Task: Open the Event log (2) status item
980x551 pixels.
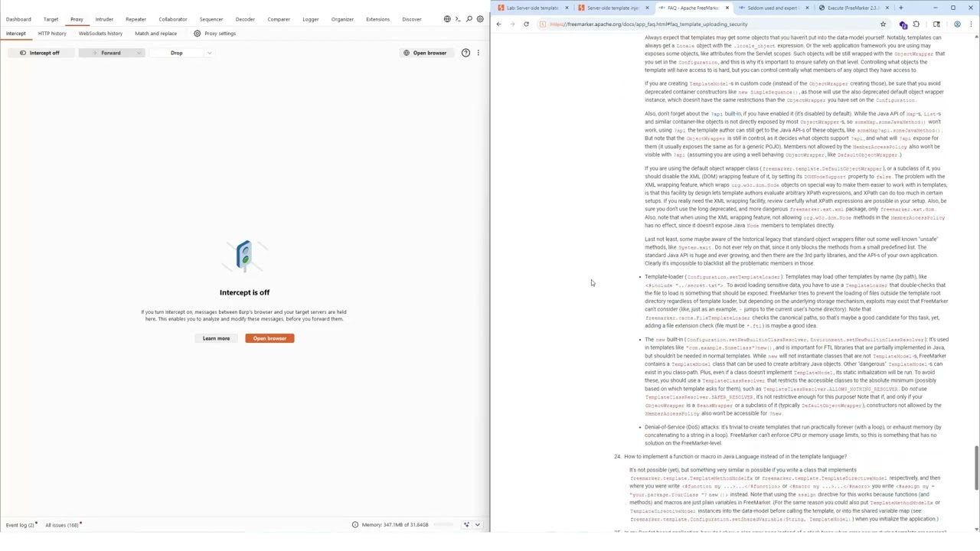Action: coord(20,525)
